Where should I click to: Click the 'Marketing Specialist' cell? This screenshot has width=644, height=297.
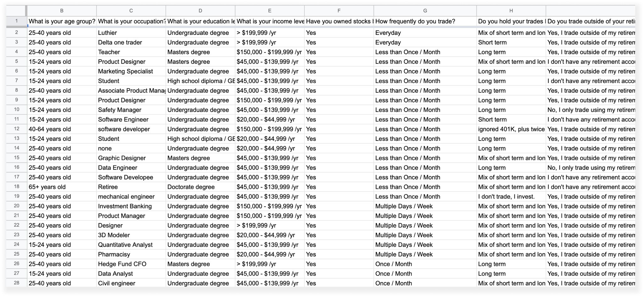point(131,71)
